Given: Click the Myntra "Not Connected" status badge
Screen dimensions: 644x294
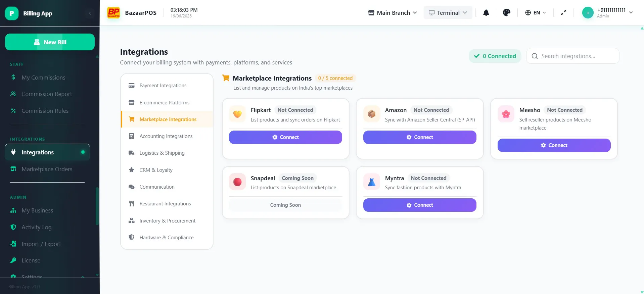Looking at the screenshot, I should pos(428,178).
